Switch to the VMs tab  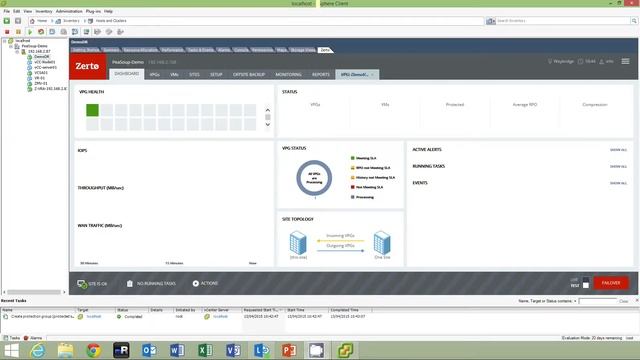pyautogui.click(x=174, y=75)
